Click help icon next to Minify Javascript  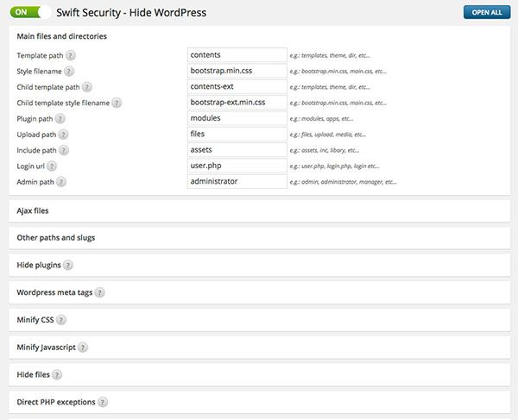(83, 348)
